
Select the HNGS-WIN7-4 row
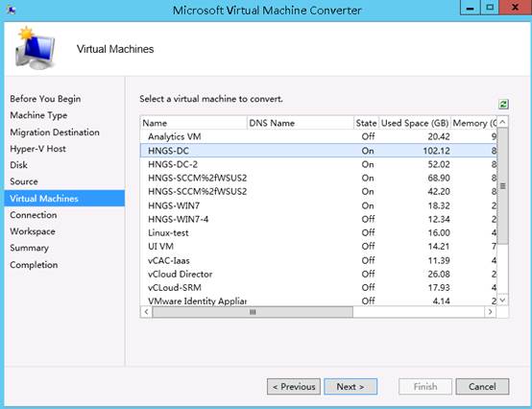tap(319, 219)
